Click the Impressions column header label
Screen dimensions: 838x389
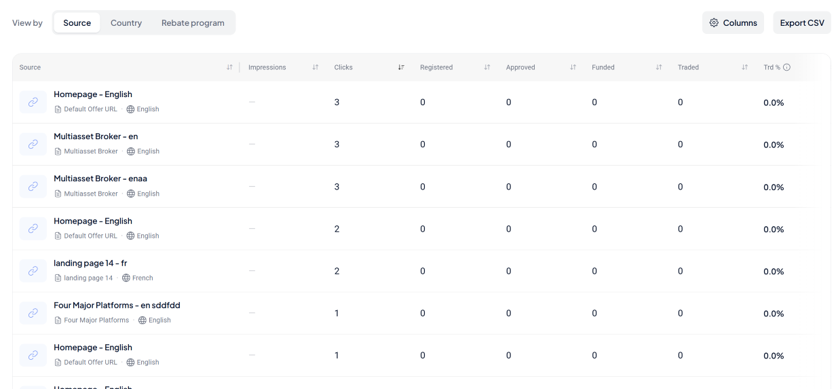click(267, 67)
